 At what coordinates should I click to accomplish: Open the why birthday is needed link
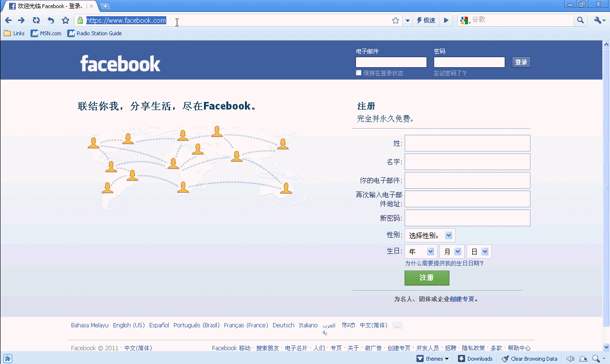click(444, 263)
